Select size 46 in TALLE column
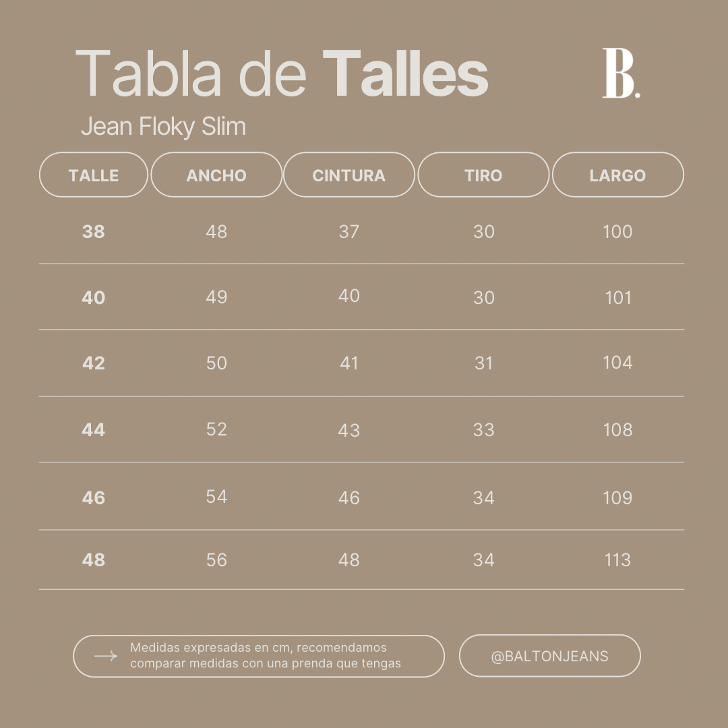 coord(93,497)
